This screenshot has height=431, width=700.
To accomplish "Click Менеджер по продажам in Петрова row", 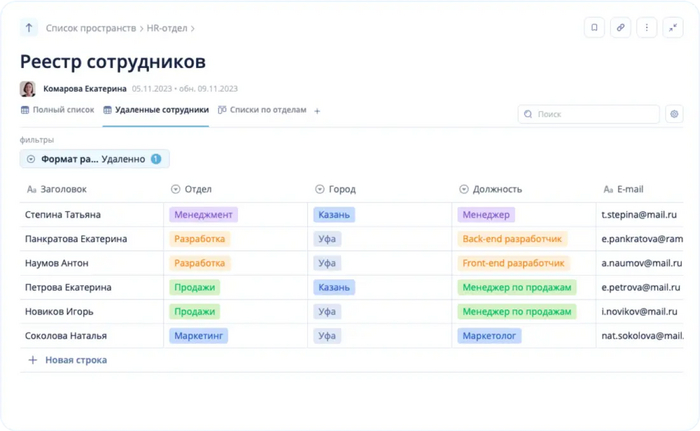I will tap(517, 287).
